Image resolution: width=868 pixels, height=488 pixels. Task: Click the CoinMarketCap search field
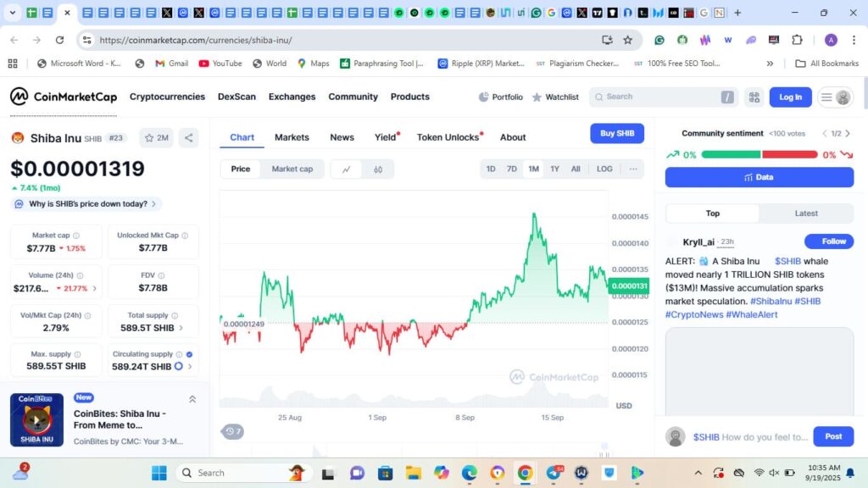(x=662, y=97)
